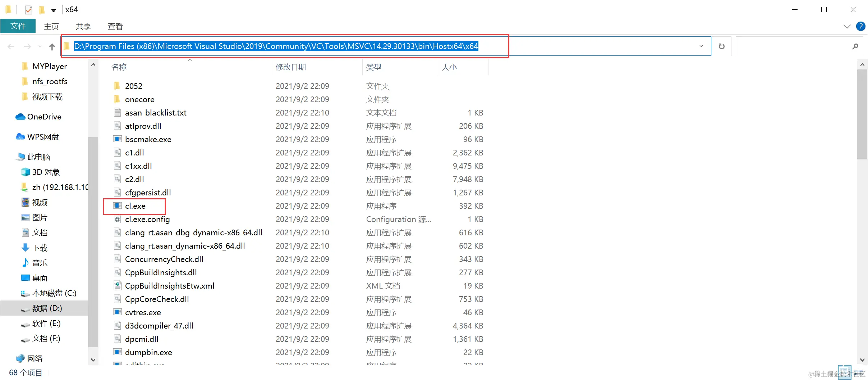Select clang_rt.asan_dbg_dynamic-x86_64.dll file name

coord(194,232)
